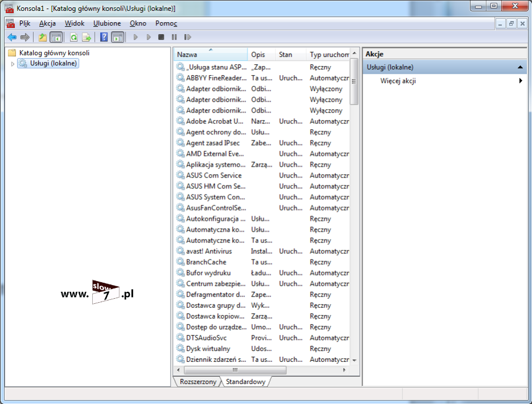This screenshot has height=404, width=532.
Task: Select the ASUS HM Com Se... service row
Action: [x=262, y=186]
